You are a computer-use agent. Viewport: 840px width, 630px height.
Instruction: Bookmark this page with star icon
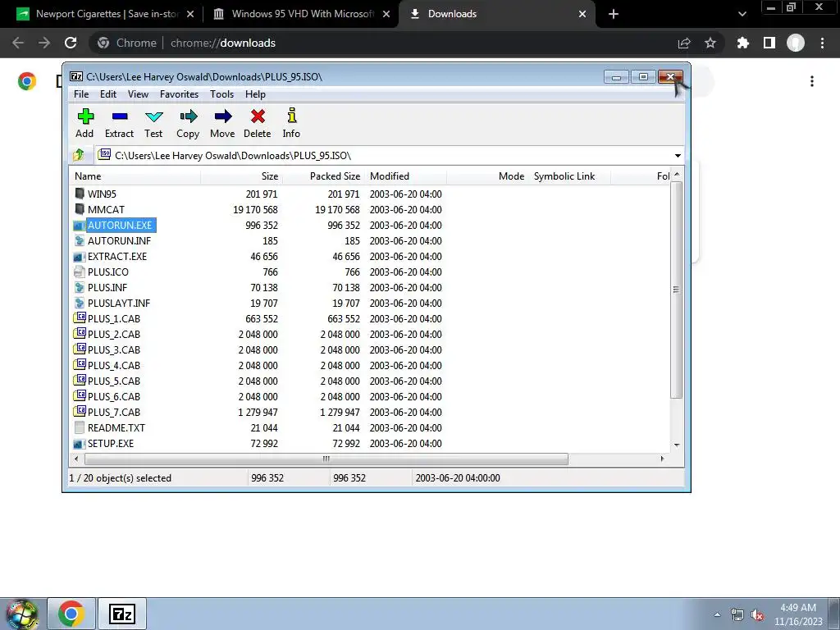[710, 43]
